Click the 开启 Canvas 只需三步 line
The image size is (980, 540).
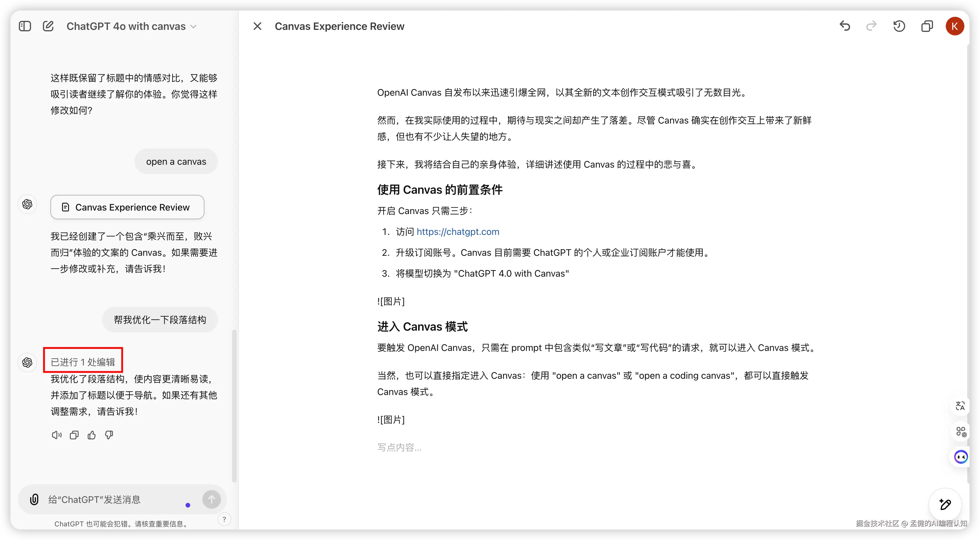(424, 211)
